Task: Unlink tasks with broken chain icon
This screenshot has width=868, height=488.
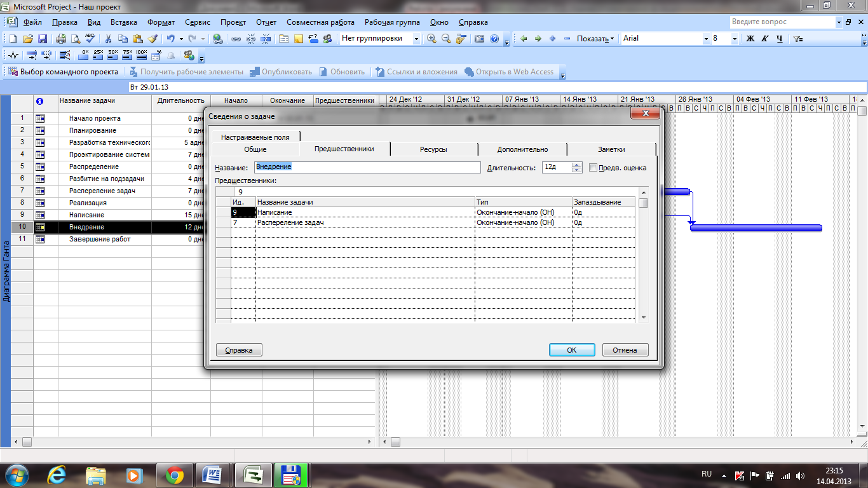Action: [250, 39]
